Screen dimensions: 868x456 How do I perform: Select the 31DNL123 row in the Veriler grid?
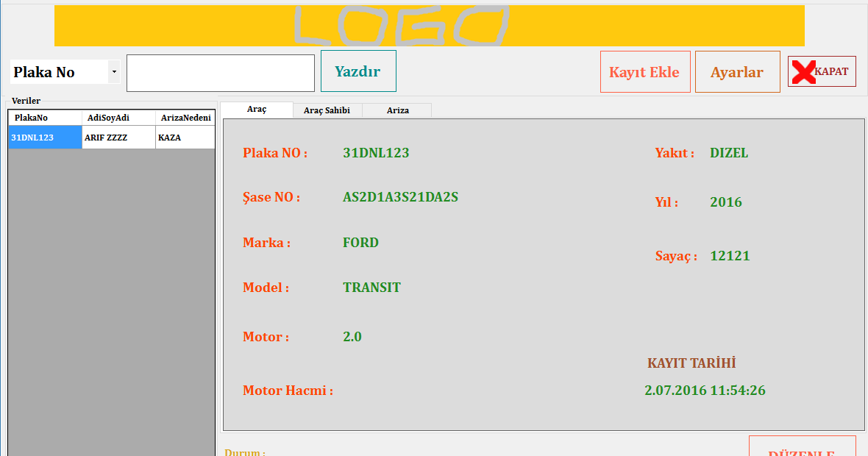[x=44, y=137]
